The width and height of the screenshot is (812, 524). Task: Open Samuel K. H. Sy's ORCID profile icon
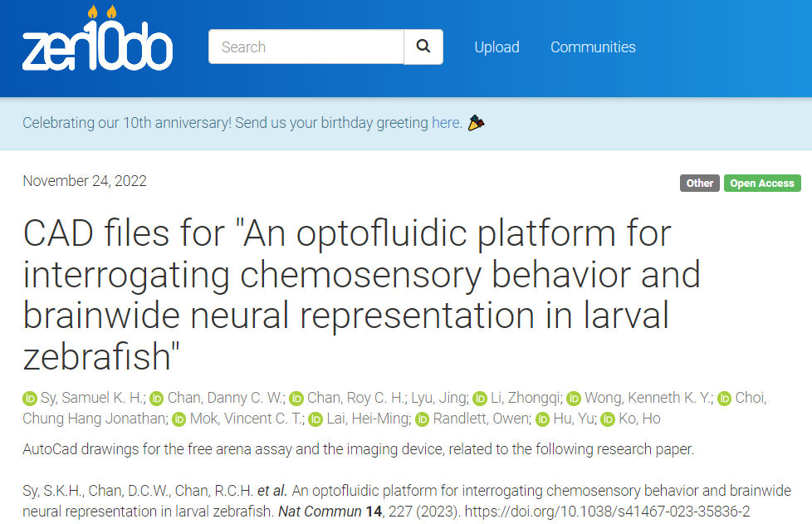pos(27,398)
